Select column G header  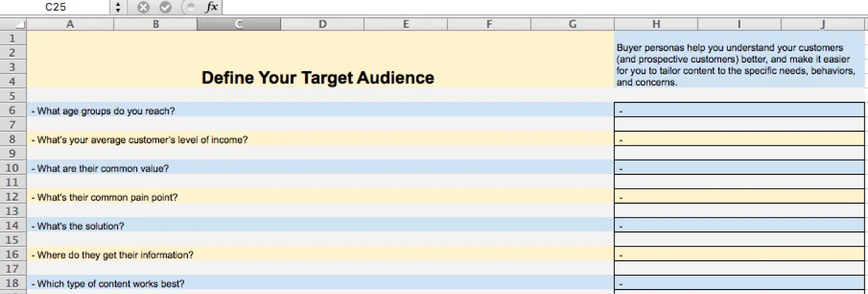point(572,24)
